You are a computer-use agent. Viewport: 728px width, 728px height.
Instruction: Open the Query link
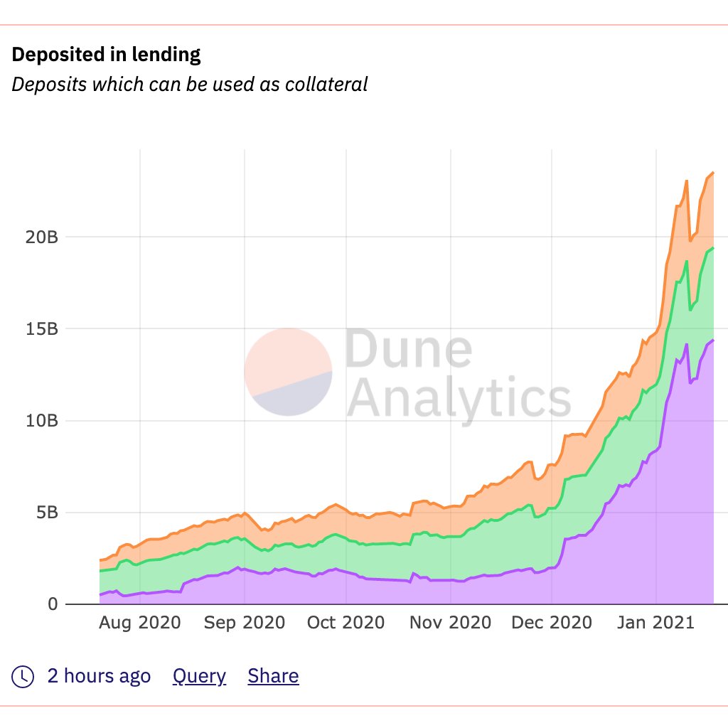tap(199, 677)
